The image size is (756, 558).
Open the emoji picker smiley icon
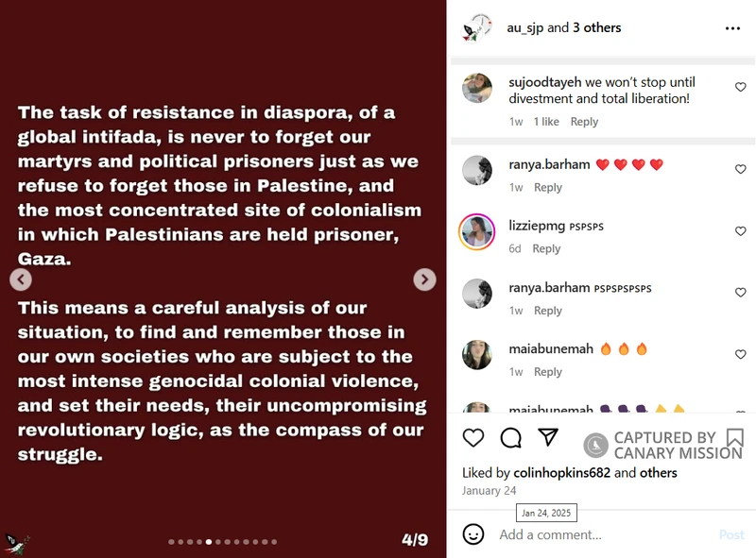pos(473,534)
